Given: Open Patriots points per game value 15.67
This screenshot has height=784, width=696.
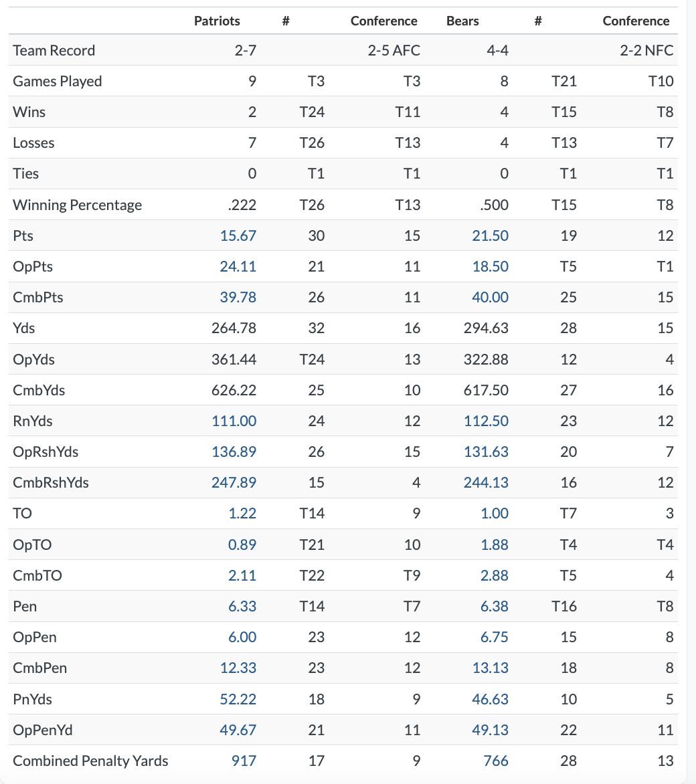Looking at the screenshot, I should click(238, 235).
